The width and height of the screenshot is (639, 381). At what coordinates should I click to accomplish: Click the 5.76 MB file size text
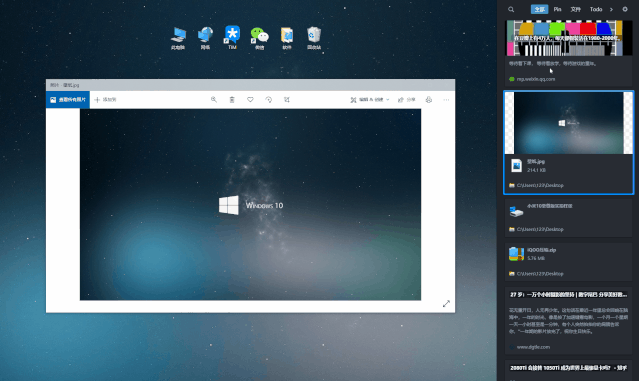[535, 258]
